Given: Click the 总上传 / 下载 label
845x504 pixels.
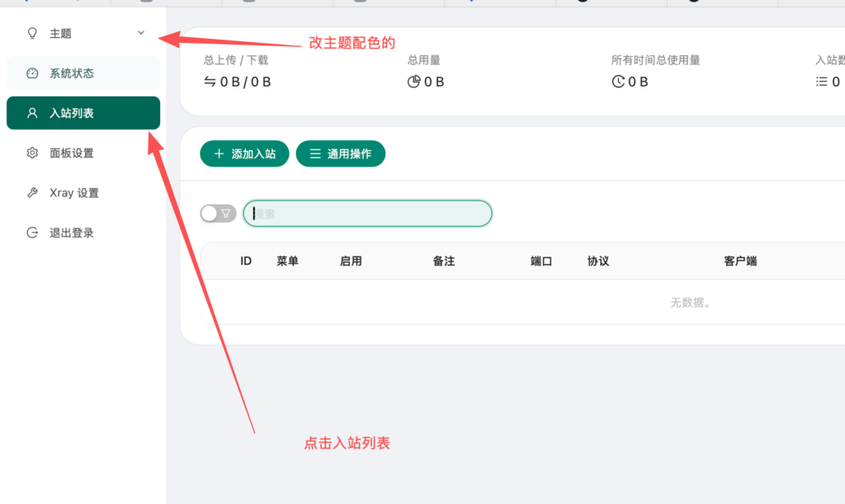Looking at the screenshot, I should 235,60.
